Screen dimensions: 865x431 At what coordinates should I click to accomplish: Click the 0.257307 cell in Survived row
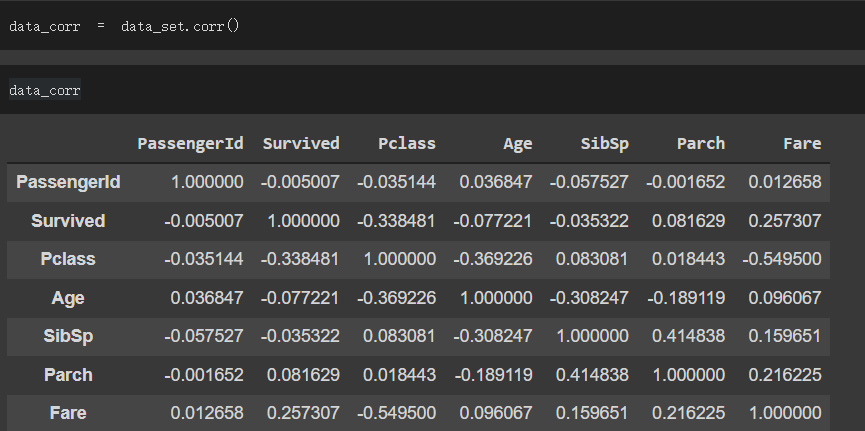point(784,221)
